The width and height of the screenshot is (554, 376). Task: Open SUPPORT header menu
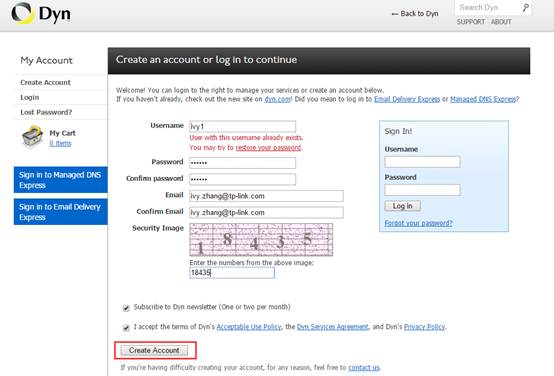pyautogui.click(x=471, y=22)
